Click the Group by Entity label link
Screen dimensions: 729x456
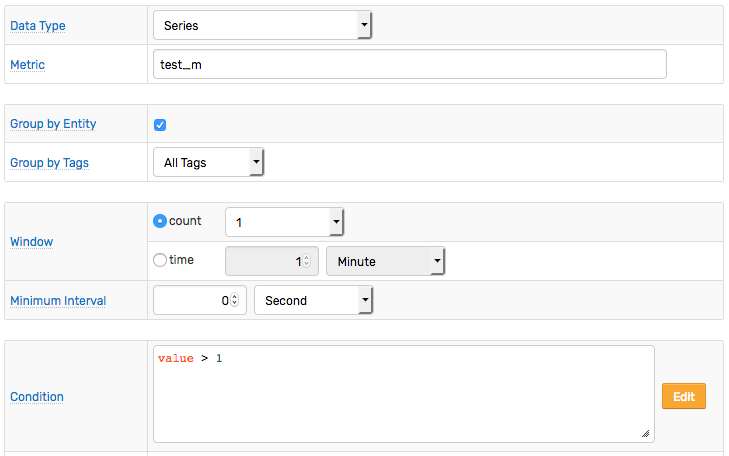click(53, 124)
